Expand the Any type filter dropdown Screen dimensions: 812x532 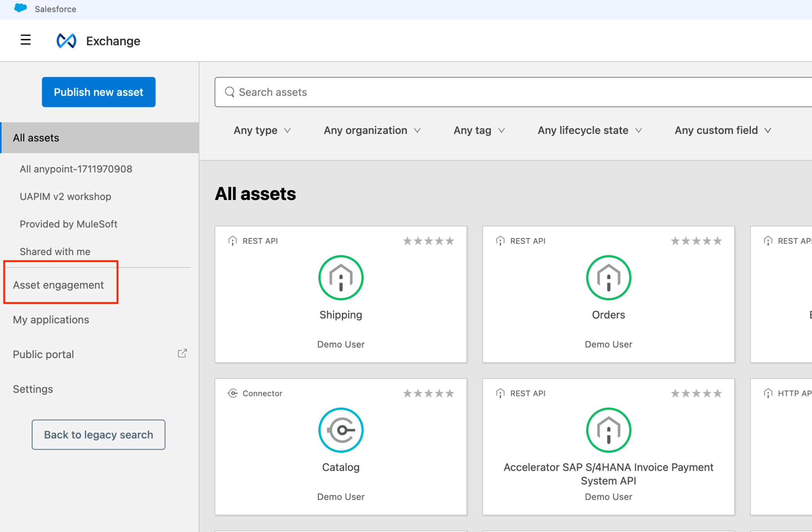(262, 130)
